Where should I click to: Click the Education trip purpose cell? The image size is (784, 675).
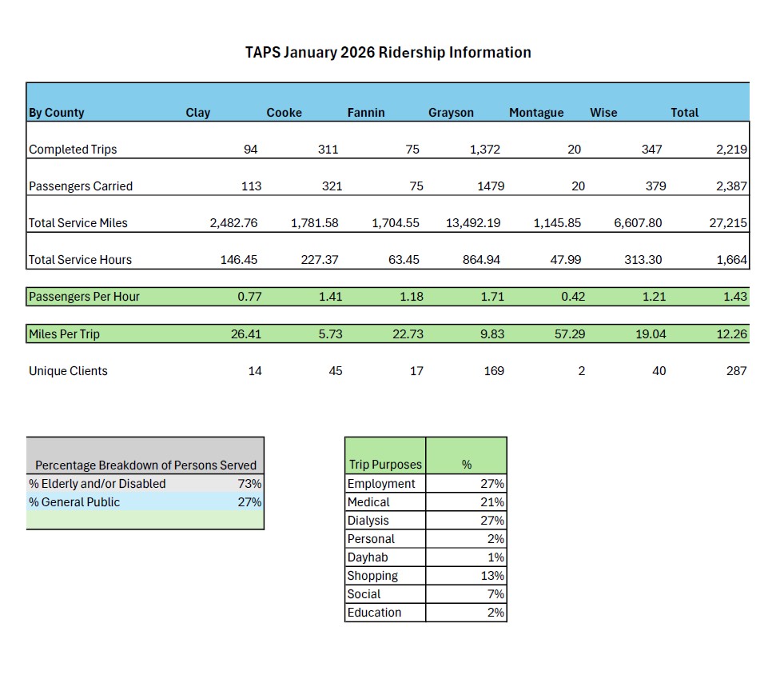(x=374, y=613)
